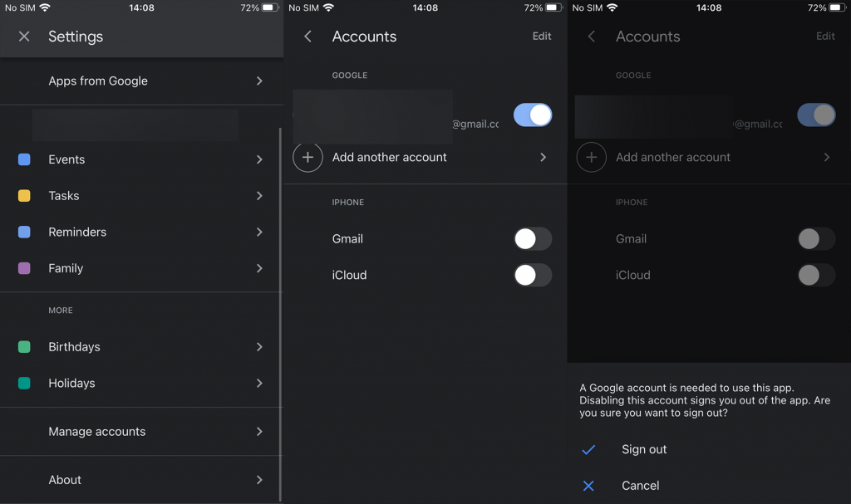Tap the sign-out confirmation message text

(705, 400)
